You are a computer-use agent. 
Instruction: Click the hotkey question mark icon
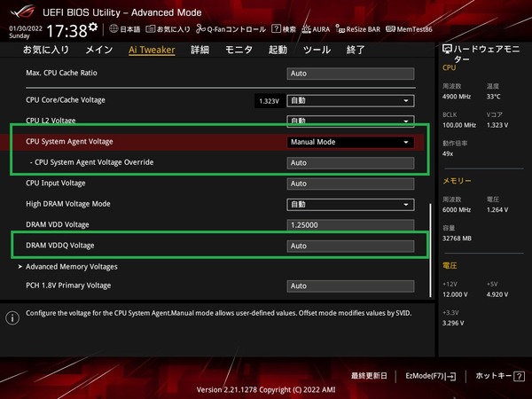click(519, 376)
